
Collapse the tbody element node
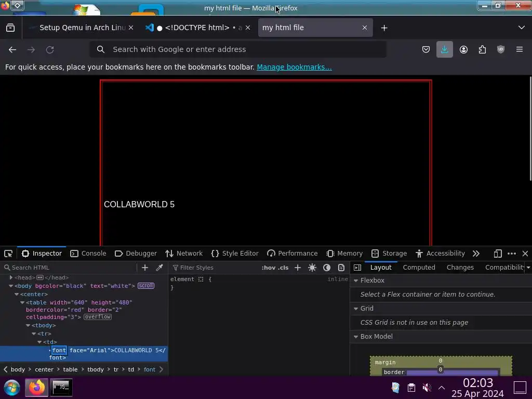point(28,325)
